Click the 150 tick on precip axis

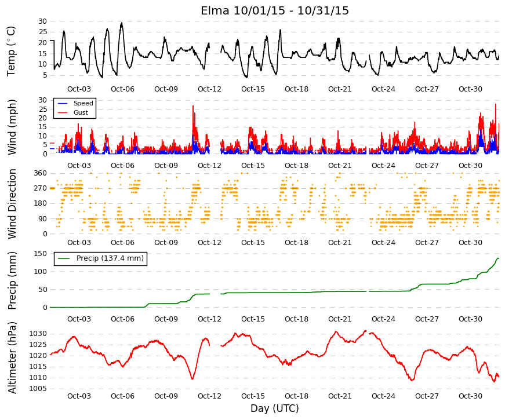pos(40,254)
